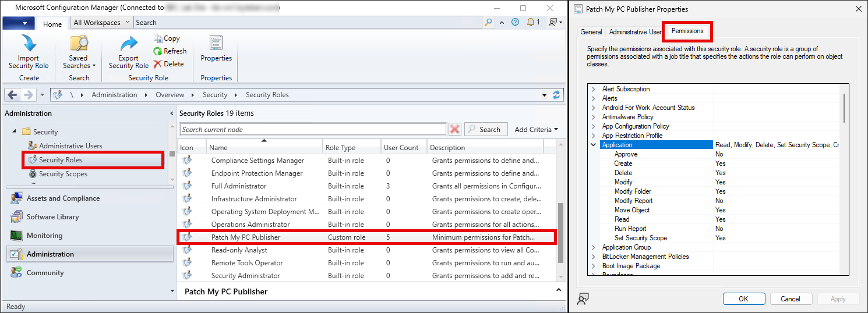This screenshot has width=868, height=313.
Task: Open the address bar dropdown arrow
Action: (x=544, y=95)
